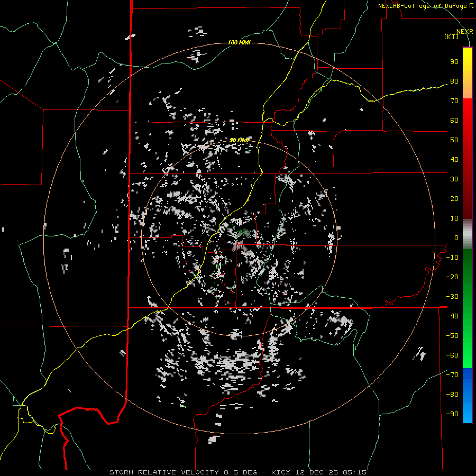Select the -50 scale value

452,336
